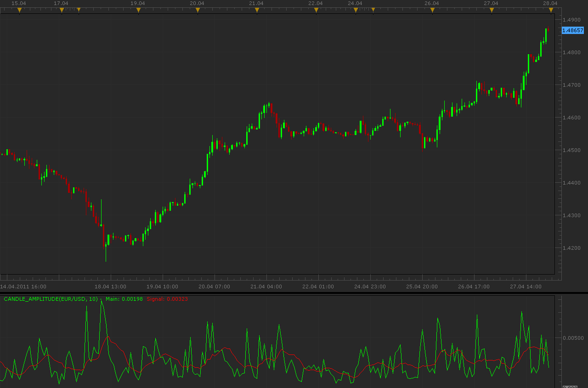The image size is (588, 388).
Task: Select the 20.04 day marker triangle
Action: tap(198, 10)
